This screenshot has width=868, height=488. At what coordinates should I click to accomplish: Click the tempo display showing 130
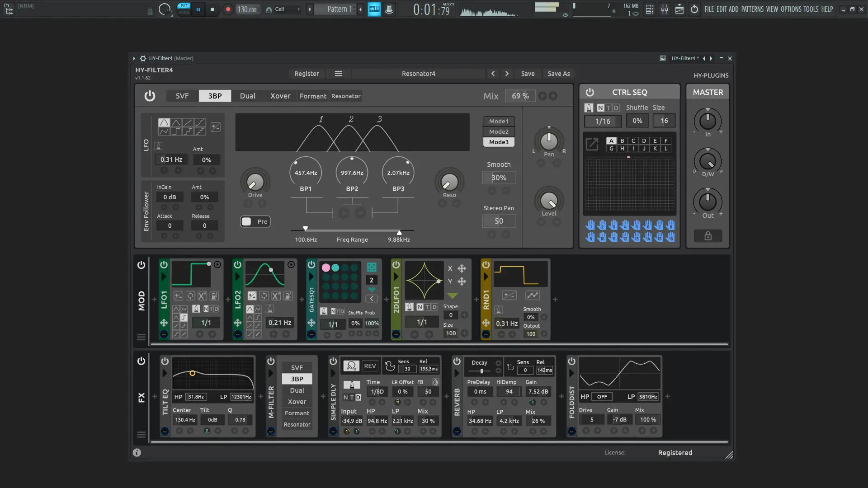click(247, 9)
